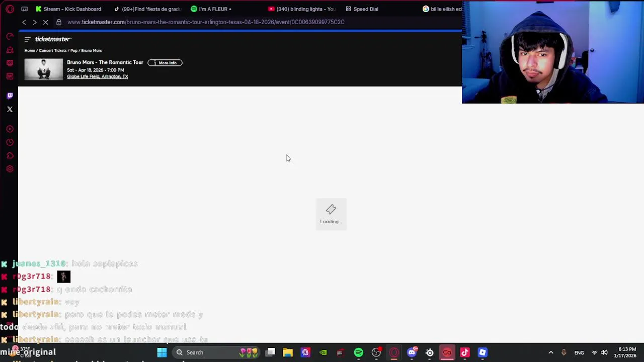This screenshot has height=362, width=644.
Task: Open the red Ca app in the taskbar
Action: pyautogui.click(x=447, y=352)
